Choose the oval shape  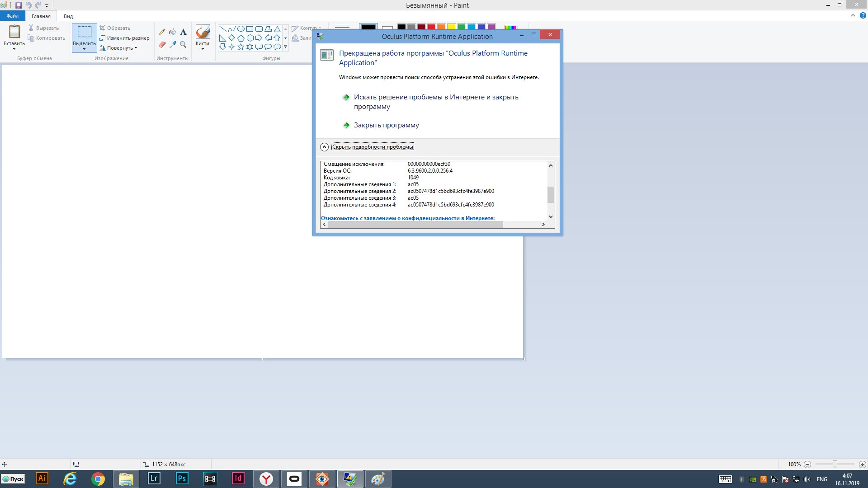pos(241,29)
